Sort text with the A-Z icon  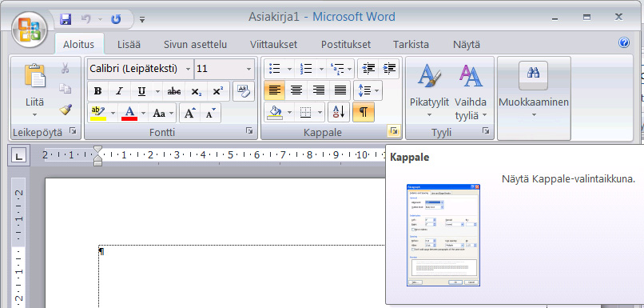click(x=339, y=112)
